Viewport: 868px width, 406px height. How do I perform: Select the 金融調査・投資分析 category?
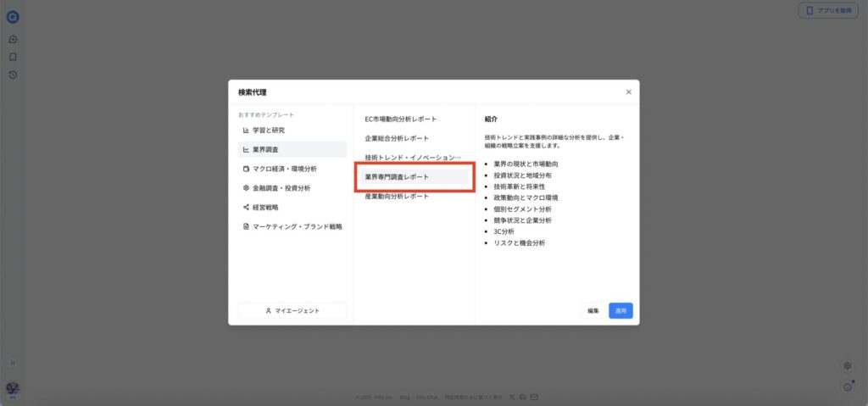292,188
